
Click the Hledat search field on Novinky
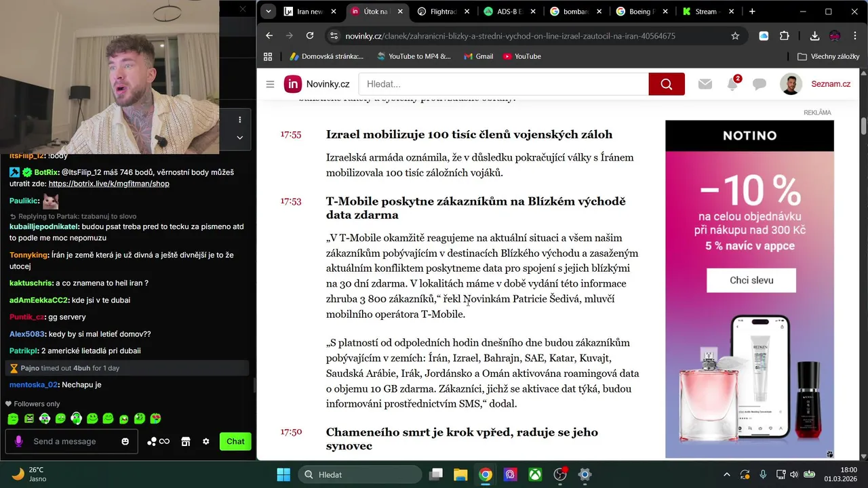pyautogui.click(x=504, y=84)
